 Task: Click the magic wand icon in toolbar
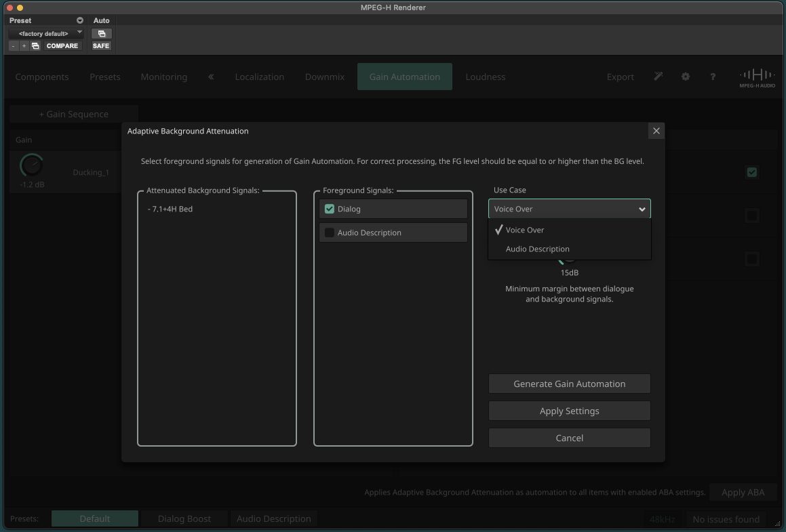tap(659, 77)
